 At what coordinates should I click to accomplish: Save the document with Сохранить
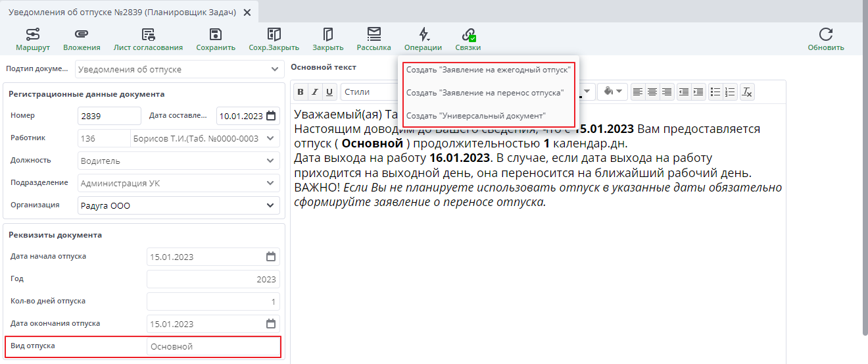pos(215,39)
